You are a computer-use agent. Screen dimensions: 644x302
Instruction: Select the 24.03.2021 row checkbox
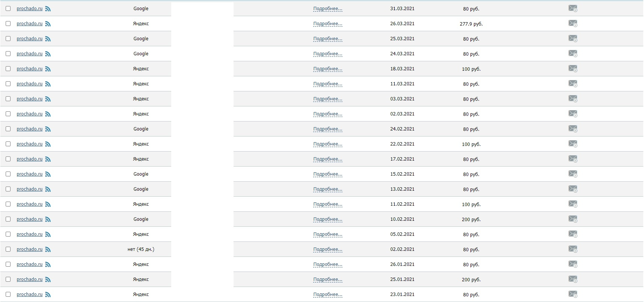8,53
